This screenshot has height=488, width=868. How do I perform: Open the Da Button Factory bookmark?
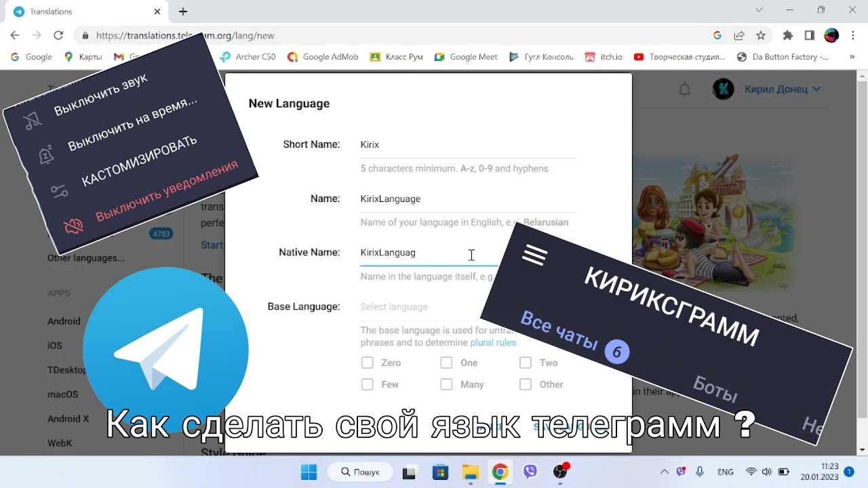[x=783, y=57]
